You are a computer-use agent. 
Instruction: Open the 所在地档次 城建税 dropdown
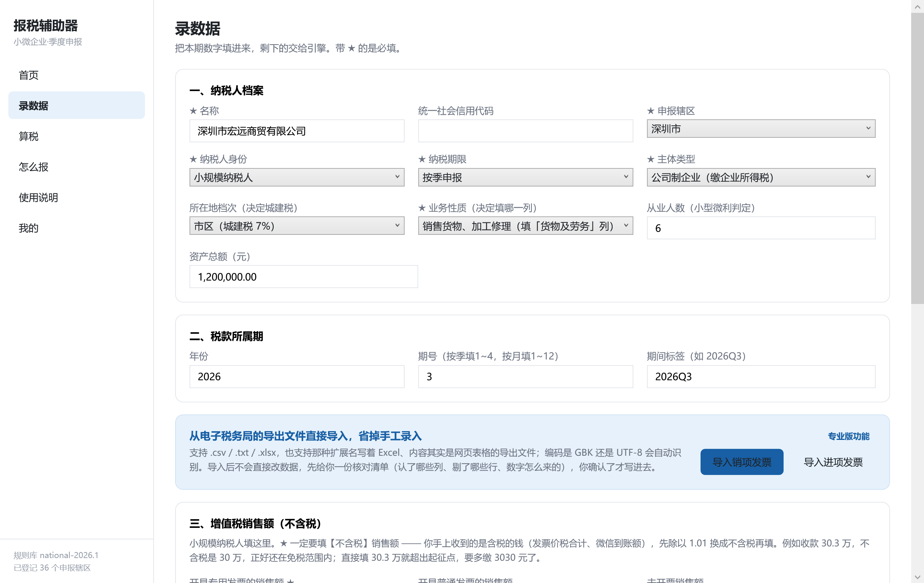coord(297,226)
